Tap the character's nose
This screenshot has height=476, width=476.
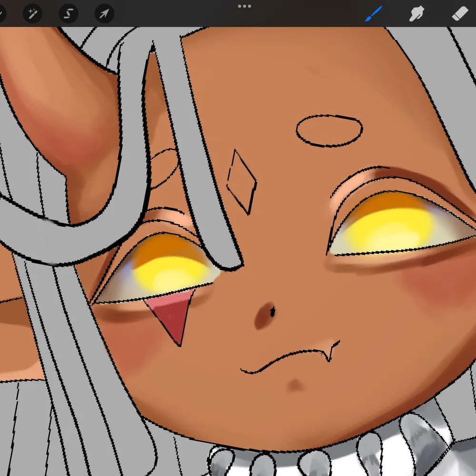coord(265,314)
